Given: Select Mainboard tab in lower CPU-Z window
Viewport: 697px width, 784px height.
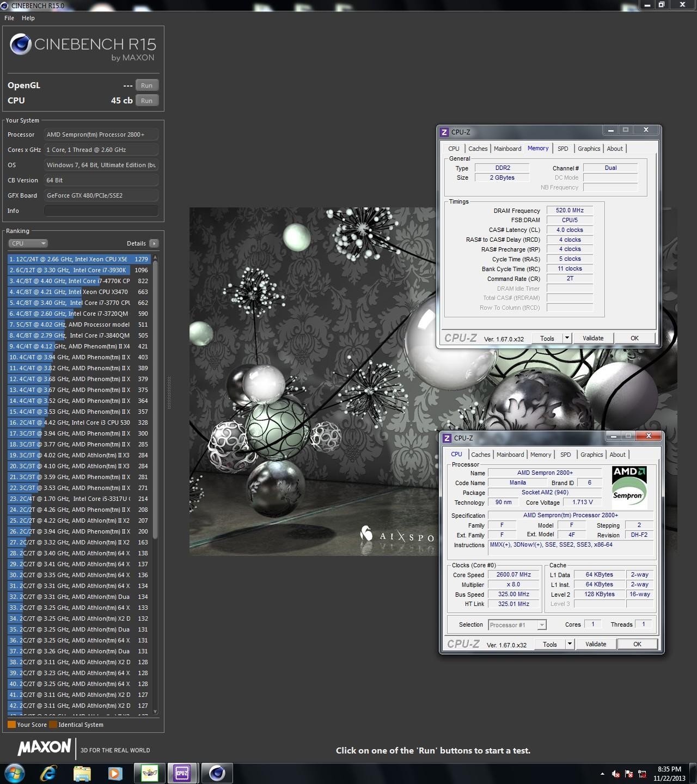Looking at the screenshot, I should pos(510,455).
